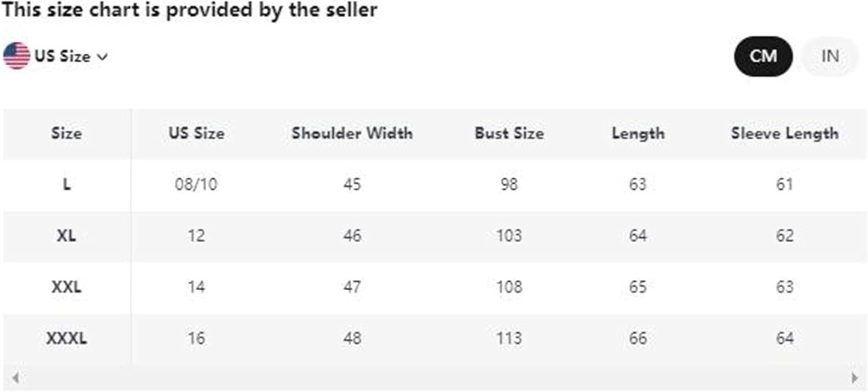Click the Bust Size column header
The width and height of the screenshot is (868, 392).
coord(509,134)
